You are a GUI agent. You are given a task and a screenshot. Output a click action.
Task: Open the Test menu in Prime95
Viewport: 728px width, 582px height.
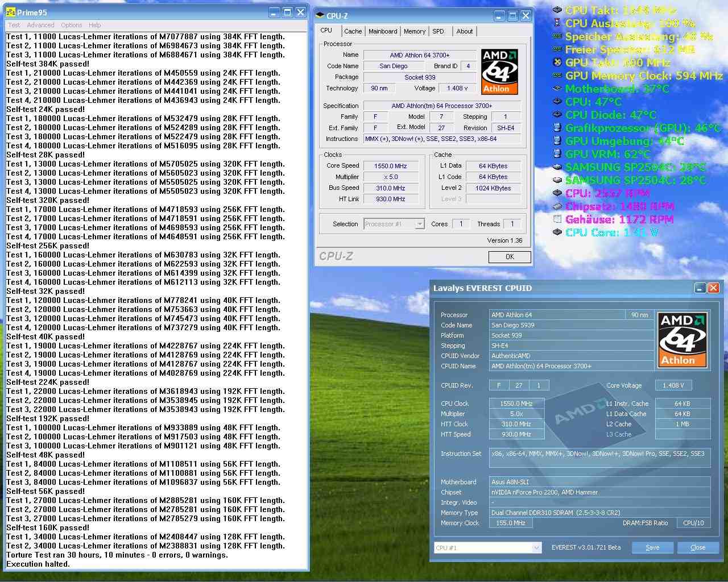click(x=14, y=25)
